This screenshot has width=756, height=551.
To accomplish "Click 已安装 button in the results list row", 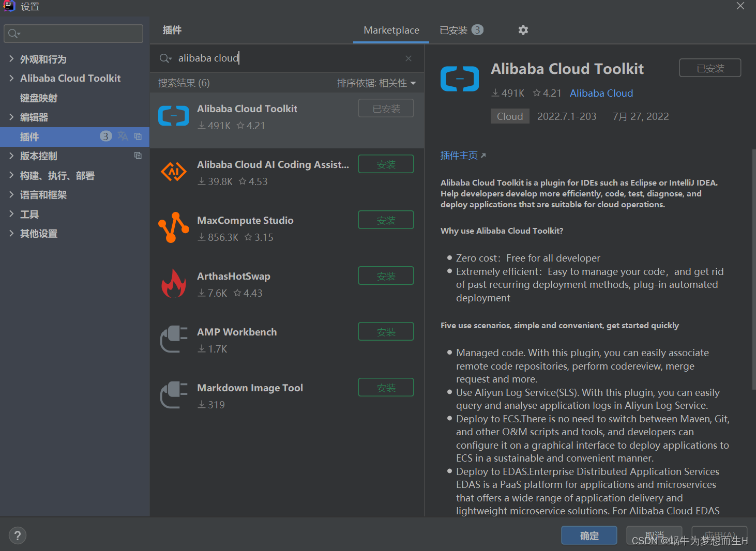I will (x=386, y=109).
